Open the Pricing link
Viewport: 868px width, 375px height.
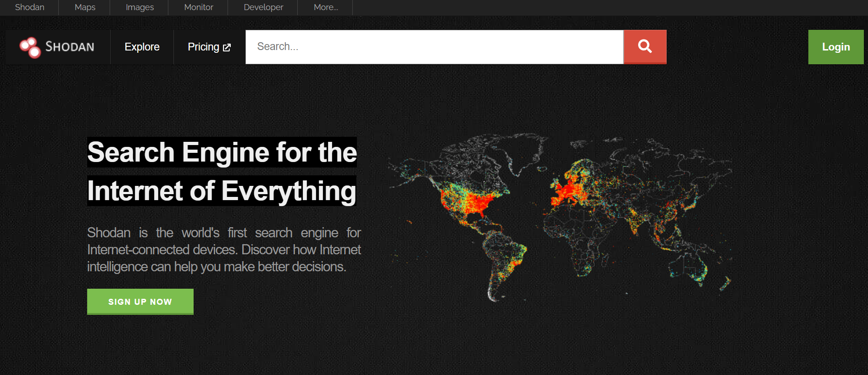click(209, 47)
